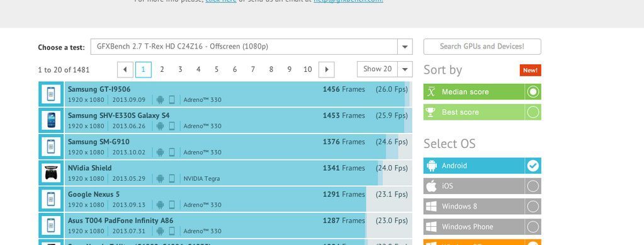
Task: Open the Samsung GT-I9506 device thumbnail
Action: point(51,94)
